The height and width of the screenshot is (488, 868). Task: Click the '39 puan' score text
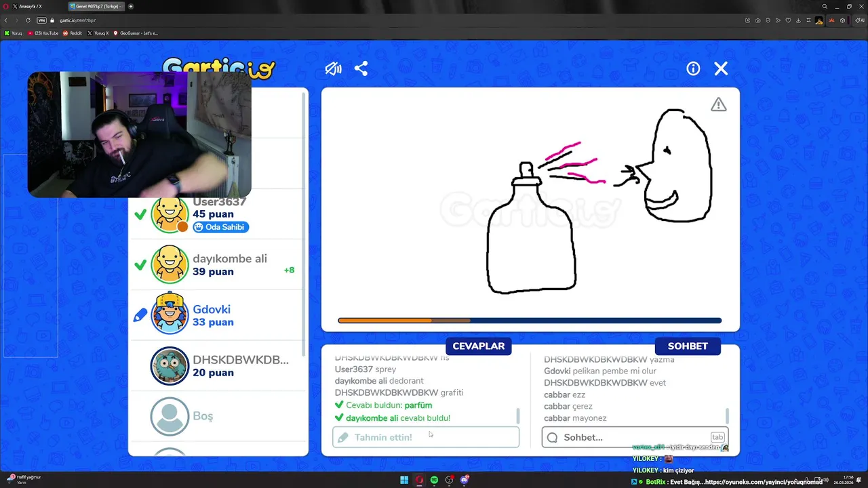point(213,272)
